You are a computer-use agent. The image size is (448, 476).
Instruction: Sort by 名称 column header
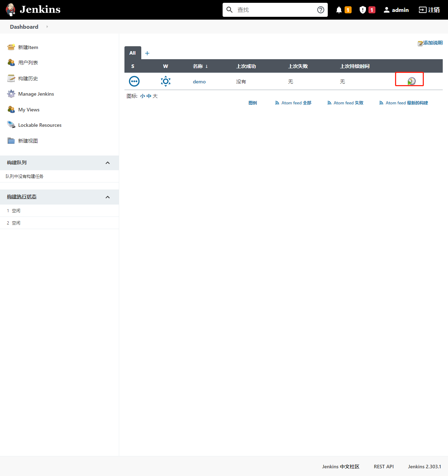click(x=200, y=66)
